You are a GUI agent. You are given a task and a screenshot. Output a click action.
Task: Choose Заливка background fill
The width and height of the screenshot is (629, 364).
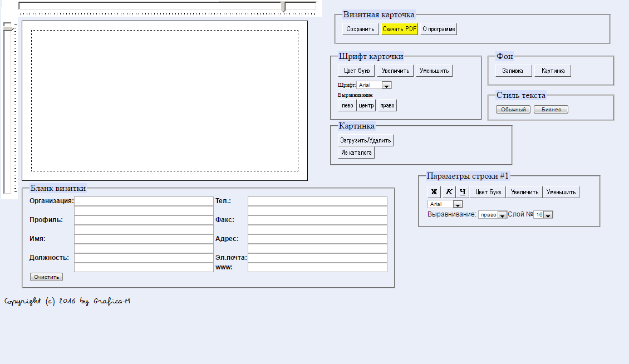click(513, 71)
